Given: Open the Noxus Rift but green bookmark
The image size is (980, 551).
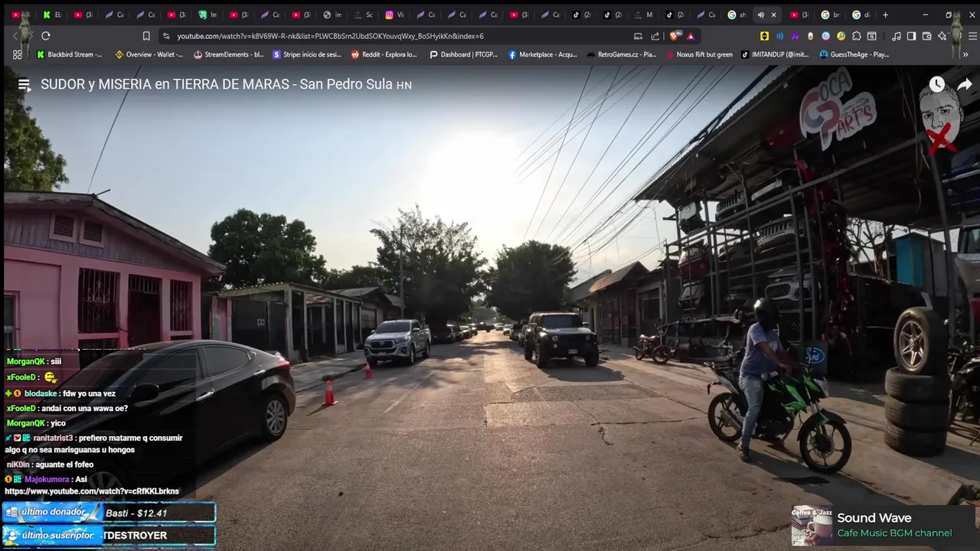Looking at the screenshot, I should point(698,54).
